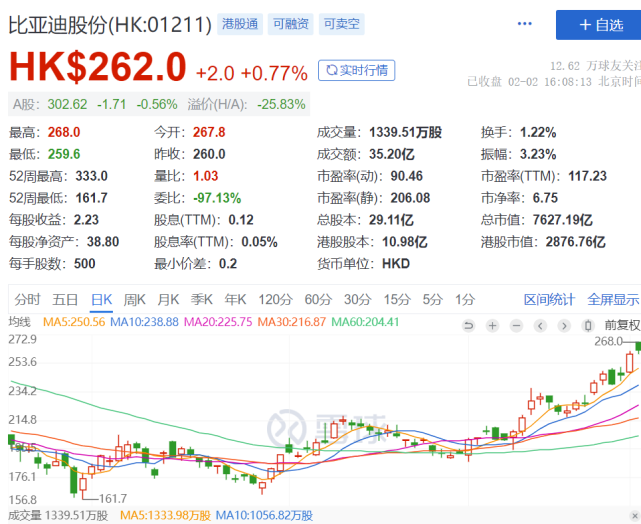Click the candlestick style icon
Image resolution: width=641 pixels, height=524 pixels.
click(x=587, y=325)
